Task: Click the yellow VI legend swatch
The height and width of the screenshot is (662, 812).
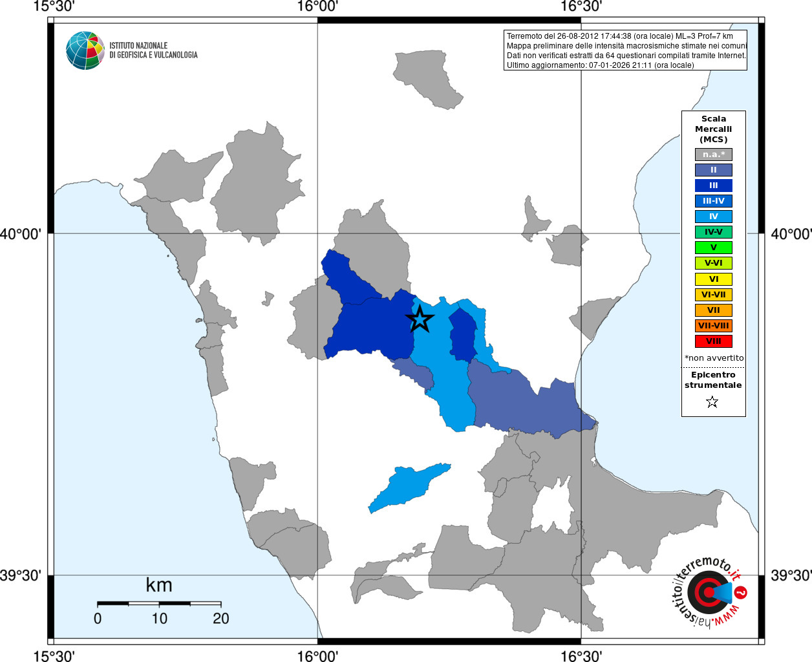Action: point(714,279)
